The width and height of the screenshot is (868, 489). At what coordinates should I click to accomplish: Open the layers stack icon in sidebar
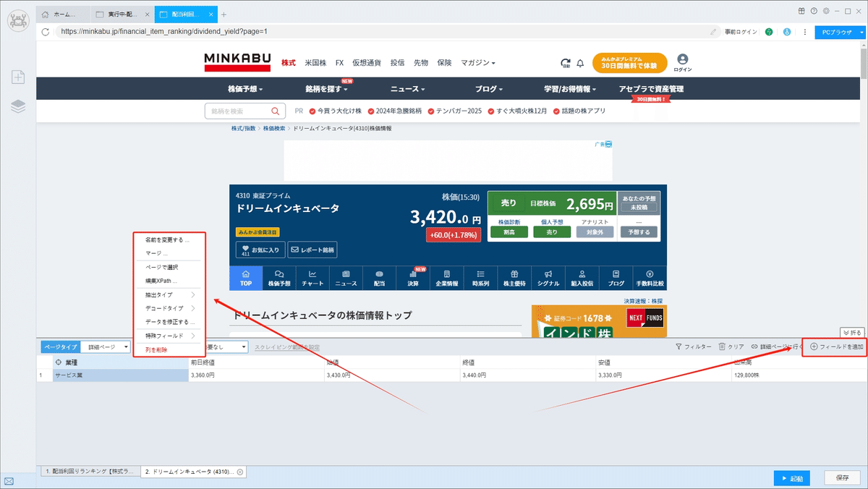pyautogui.click(x=18, y=106)
